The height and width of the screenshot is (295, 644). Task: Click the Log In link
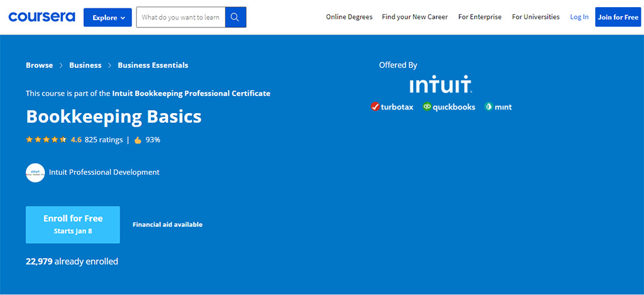click(579, 17)
